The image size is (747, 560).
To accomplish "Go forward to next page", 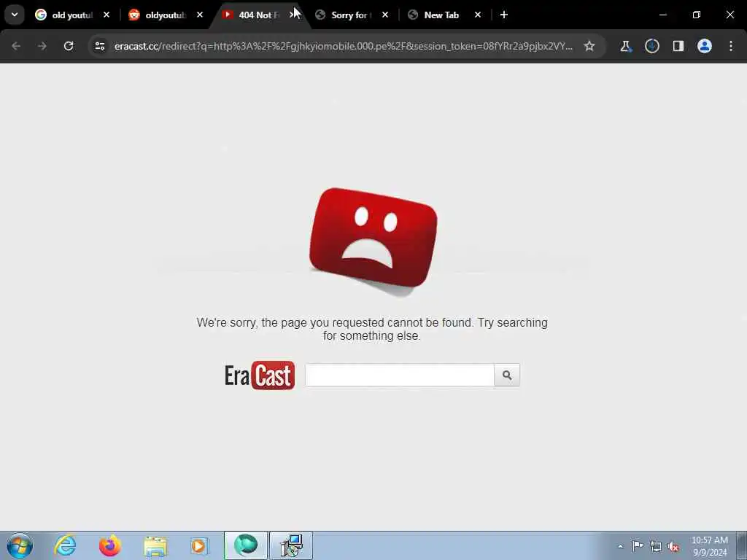I will pyautogui.click(x=42, y=46).
